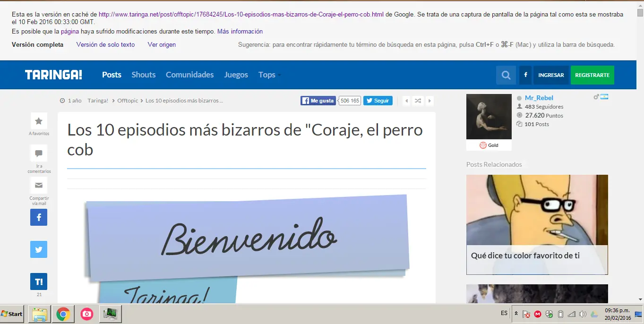
Task: Open the search magnifier icon in header
Action: coord(506,75)
